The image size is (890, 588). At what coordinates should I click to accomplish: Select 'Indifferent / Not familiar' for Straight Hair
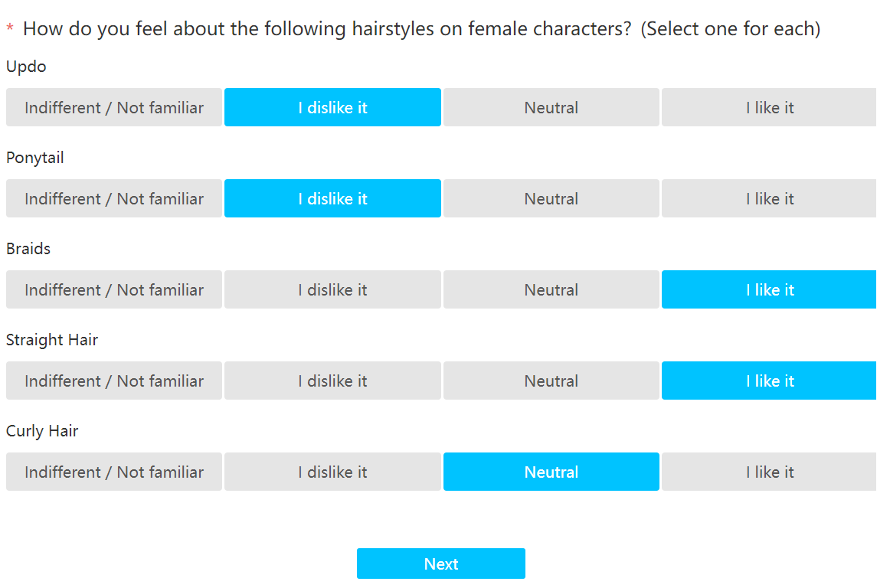114,381
